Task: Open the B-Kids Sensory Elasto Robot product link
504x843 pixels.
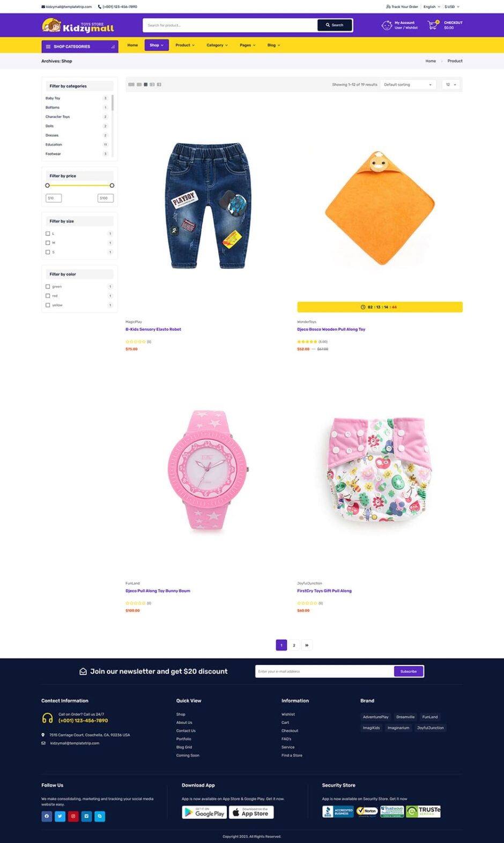Action: coord(153,329)
